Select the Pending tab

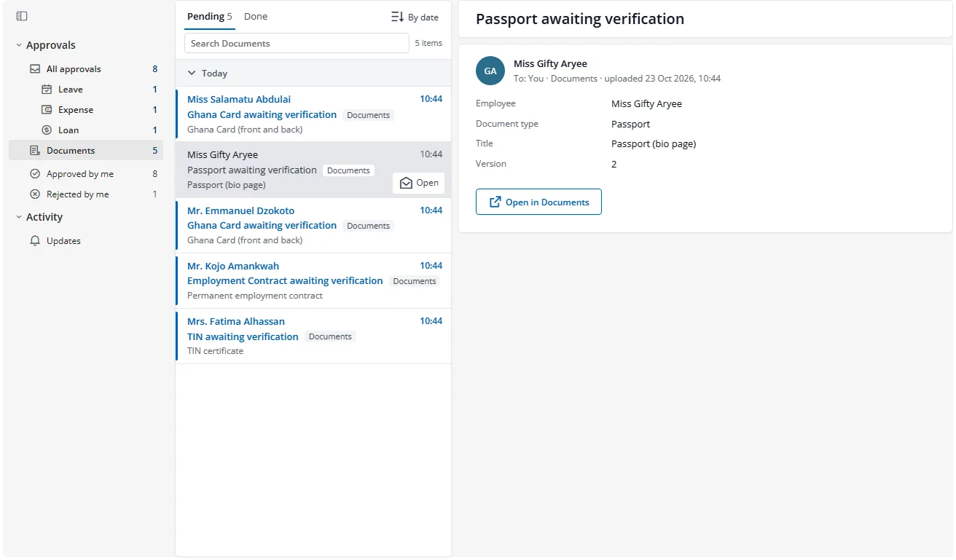[210, 16]
